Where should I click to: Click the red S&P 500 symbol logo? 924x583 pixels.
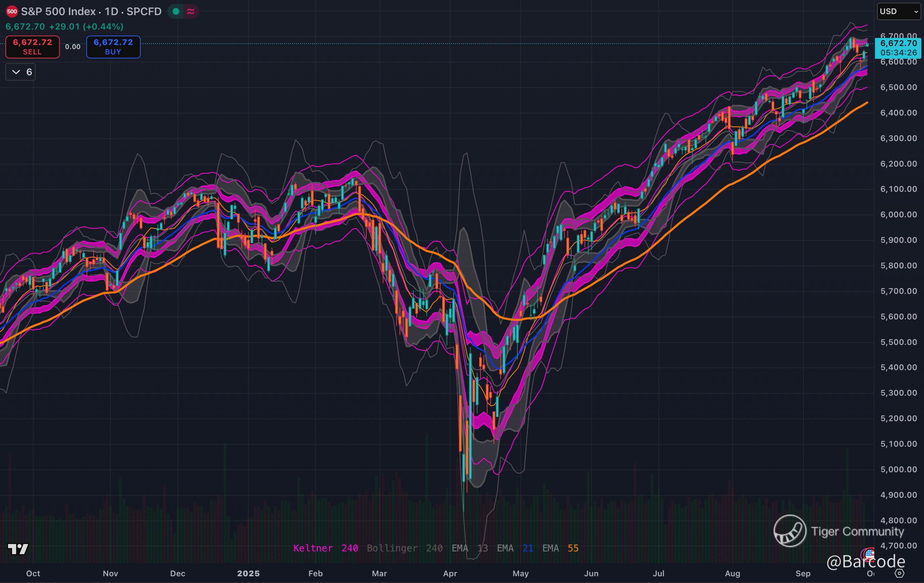click(12, 11)
